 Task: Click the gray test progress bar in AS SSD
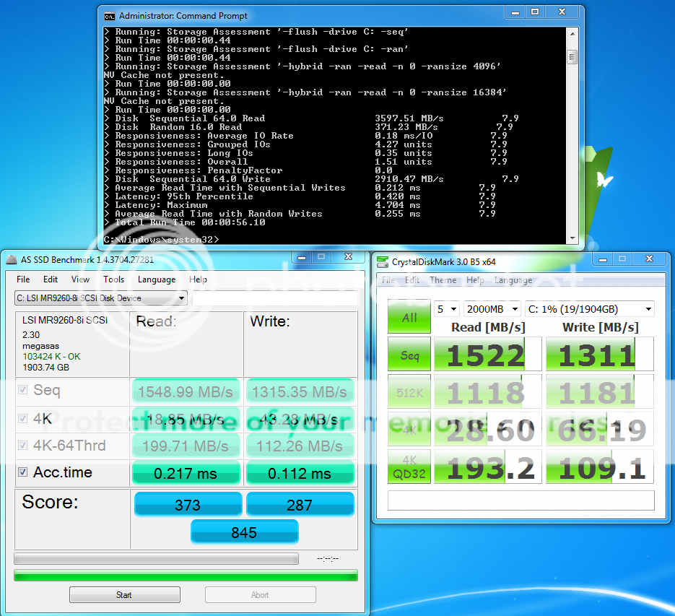[x=156, y=559]
